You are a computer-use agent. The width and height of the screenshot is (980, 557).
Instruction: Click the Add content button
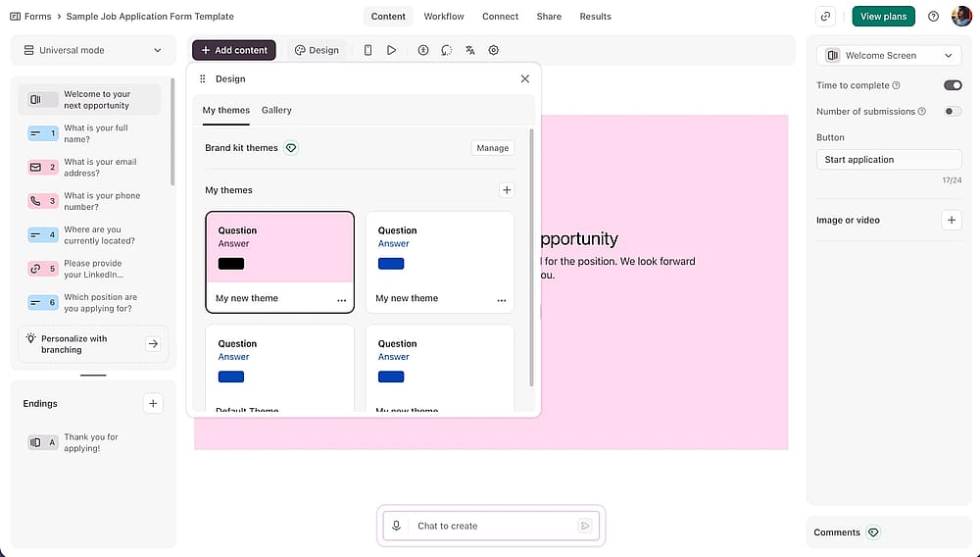(234, 50)
